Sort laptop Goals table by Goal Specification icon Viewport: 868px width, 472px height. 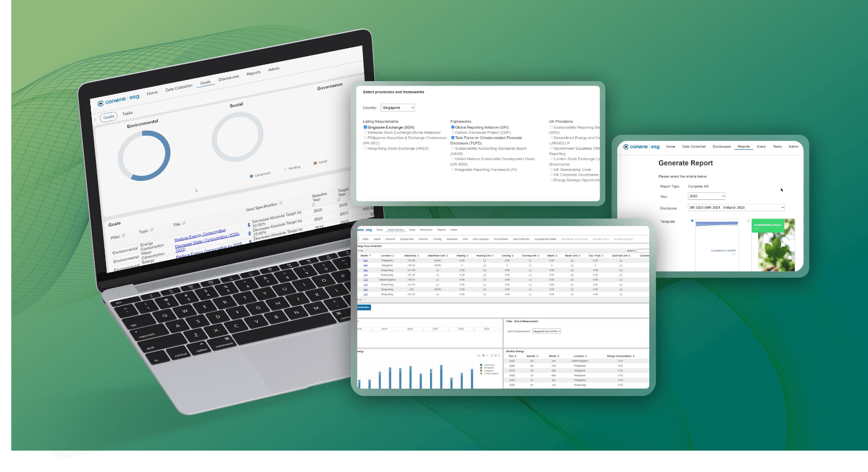[281, 203]
